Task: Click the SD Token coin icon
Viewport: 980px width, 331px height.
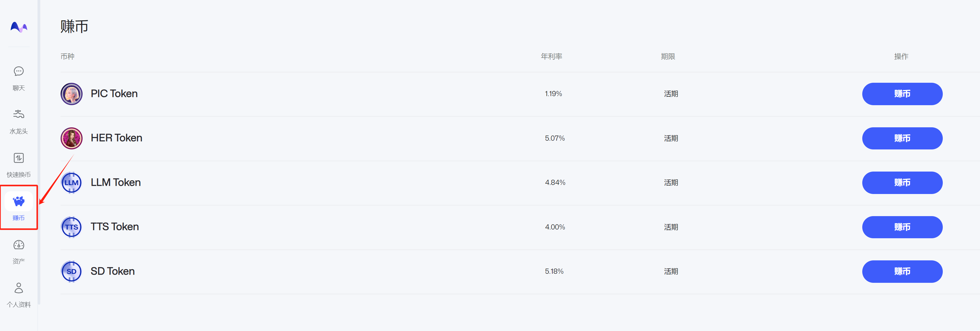Action: [71, 272]
